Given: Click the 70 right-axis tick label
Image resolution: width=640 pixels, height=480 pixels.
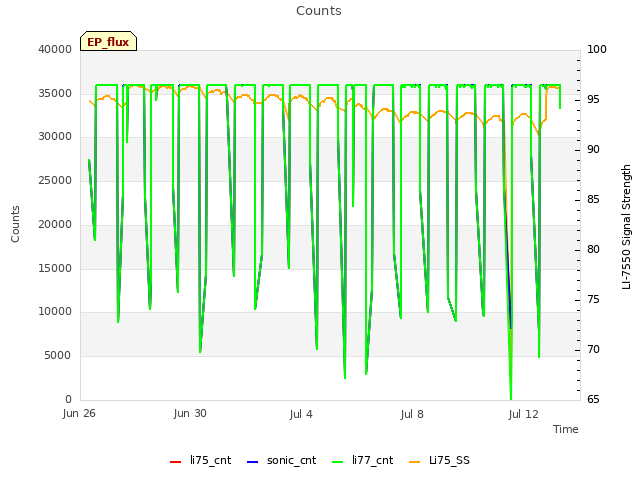Looking at the screenshot, I should [x=593, y=349].
